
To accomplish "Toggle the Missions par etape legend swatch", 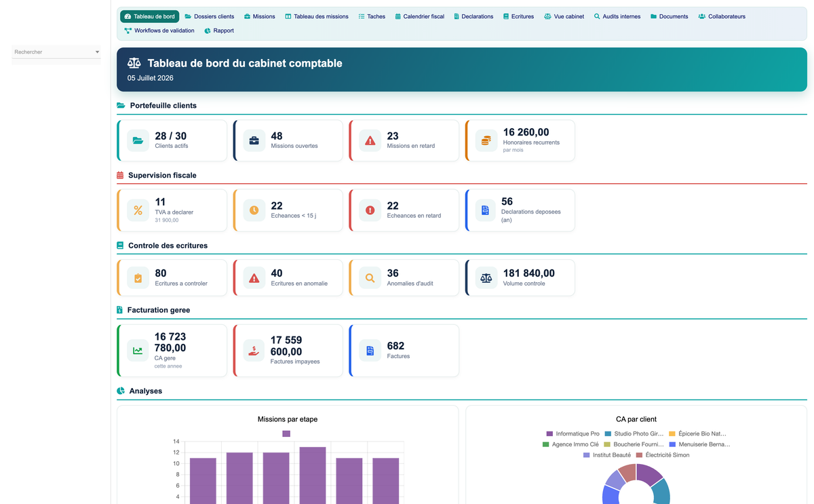I will pos(286,433).
